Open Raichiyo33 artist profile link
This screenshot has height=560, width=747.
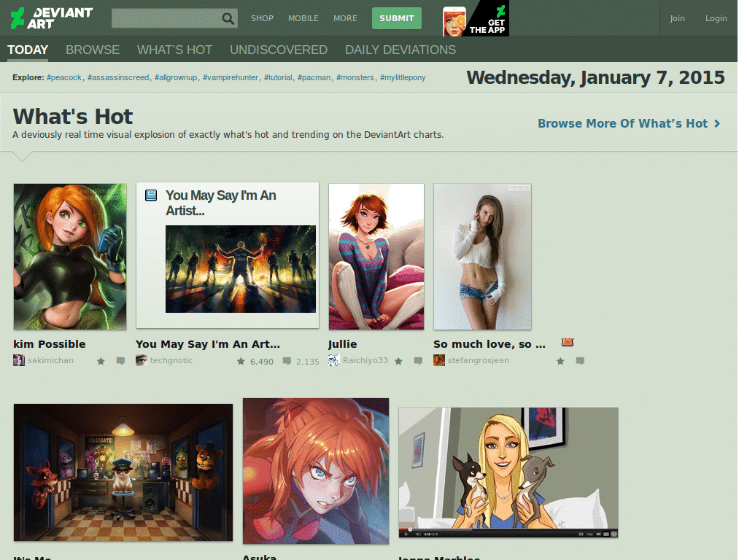365,360
